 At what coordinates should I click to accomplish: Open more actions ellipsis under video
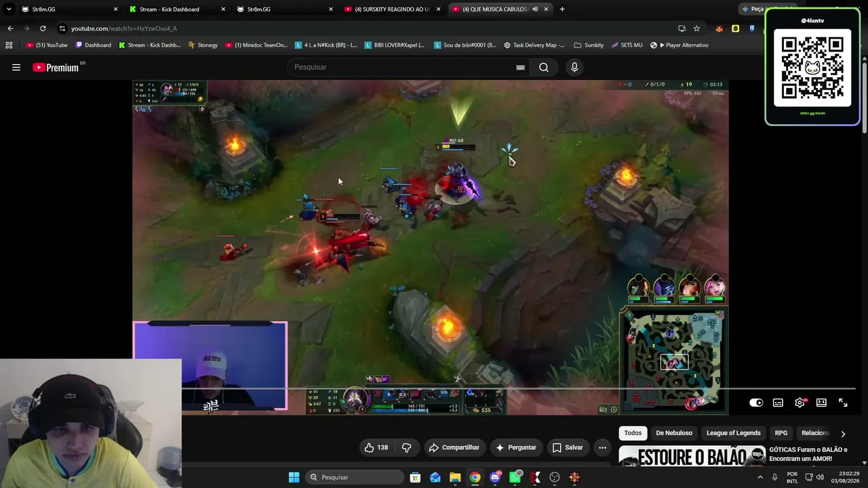click(602, 447)
